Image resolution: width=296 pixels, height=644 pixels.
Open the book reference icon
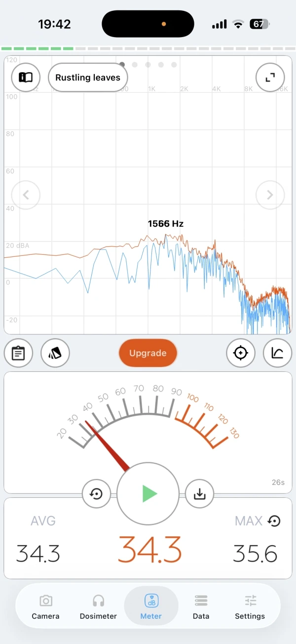[x=26, y=78]
